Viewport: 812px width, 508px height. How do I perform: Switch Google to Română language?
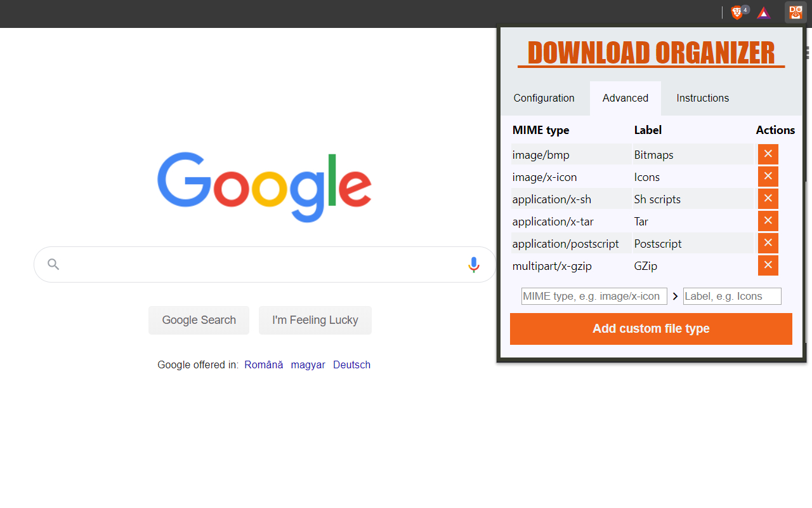pyautogui.click(x=264, y=365)
